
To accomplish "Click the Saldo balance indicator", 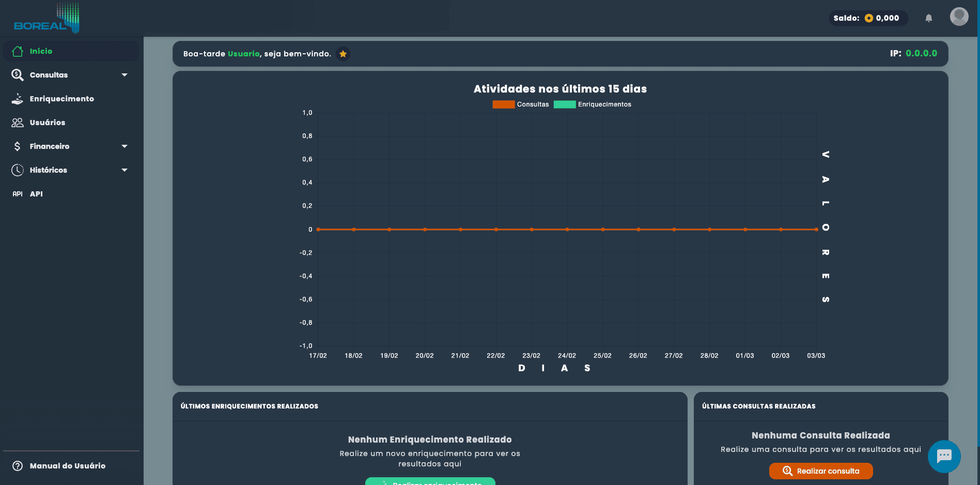I will (x=868, y=18).
